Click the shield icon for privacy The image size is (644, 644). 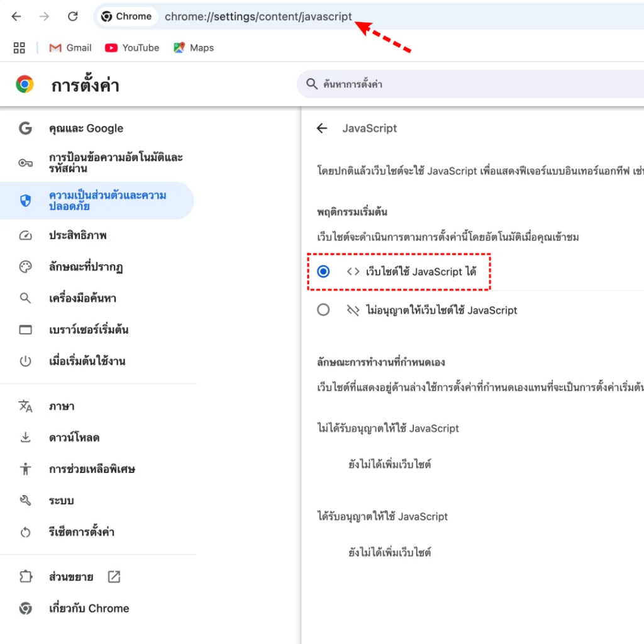pyautogui.click(x=25, y=201)
